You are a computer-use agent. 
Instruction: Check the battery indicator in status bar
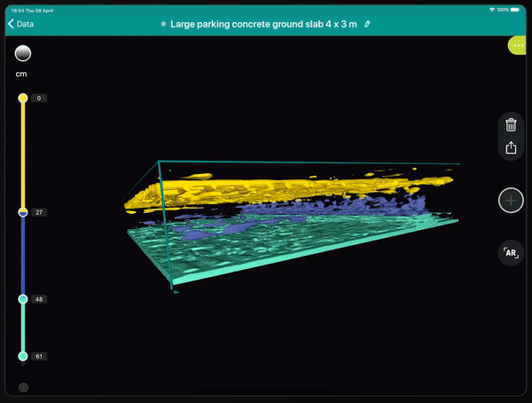514,10
